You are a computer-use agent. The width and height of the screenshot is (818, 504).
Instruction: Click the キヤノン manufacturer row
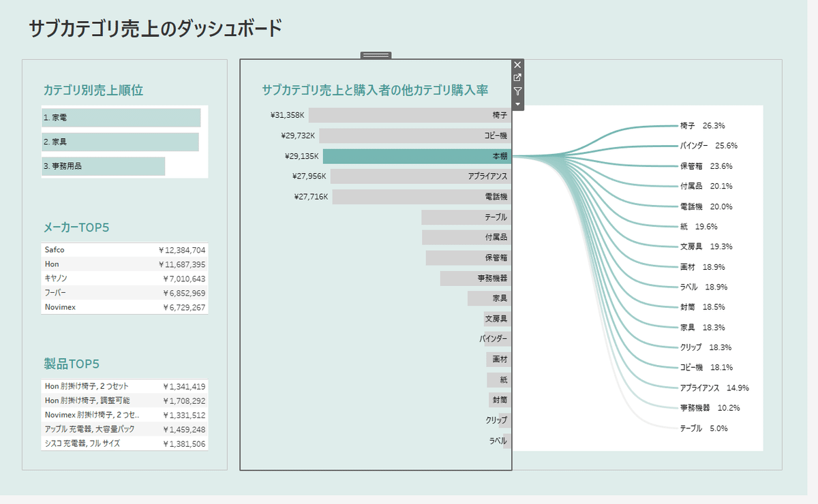[x=124, y=279]
